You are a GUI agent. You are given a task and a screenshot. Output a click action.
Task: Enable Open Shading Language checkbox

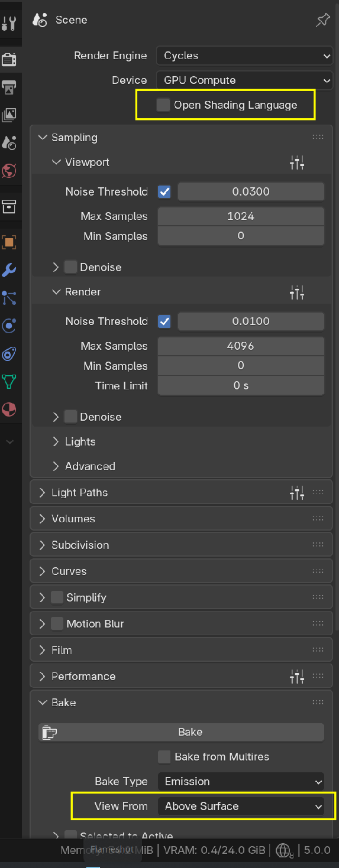coord(163,105)
